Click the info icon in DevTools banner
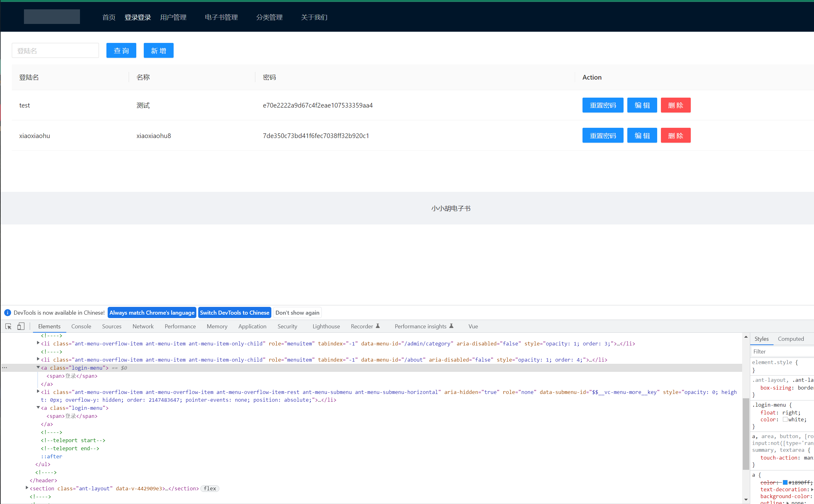Viewport: 814px width, 504px height. click(x=7, y=313)
